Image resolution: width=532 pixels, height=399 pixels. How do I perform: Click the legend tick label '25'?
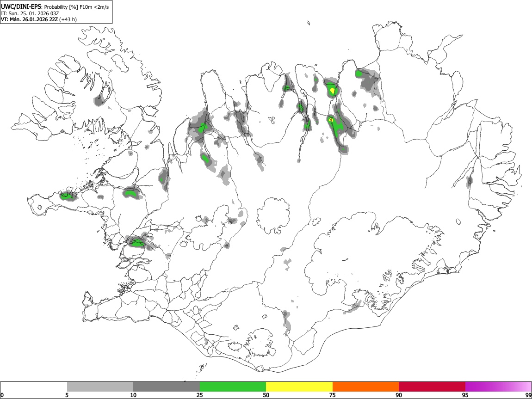click(200, 395)
